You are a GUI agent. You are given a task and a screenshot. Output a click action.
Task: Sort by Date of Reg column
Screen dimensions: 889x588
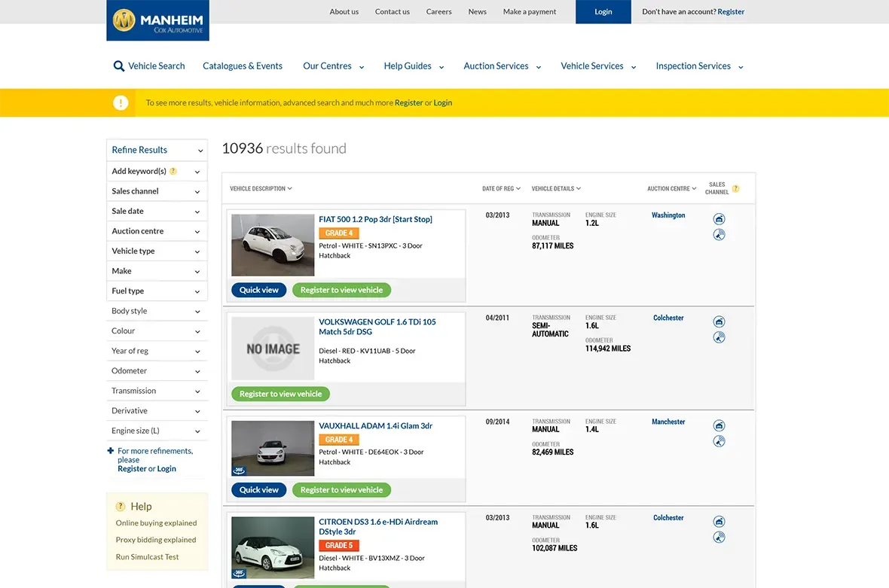pos(501,189)
